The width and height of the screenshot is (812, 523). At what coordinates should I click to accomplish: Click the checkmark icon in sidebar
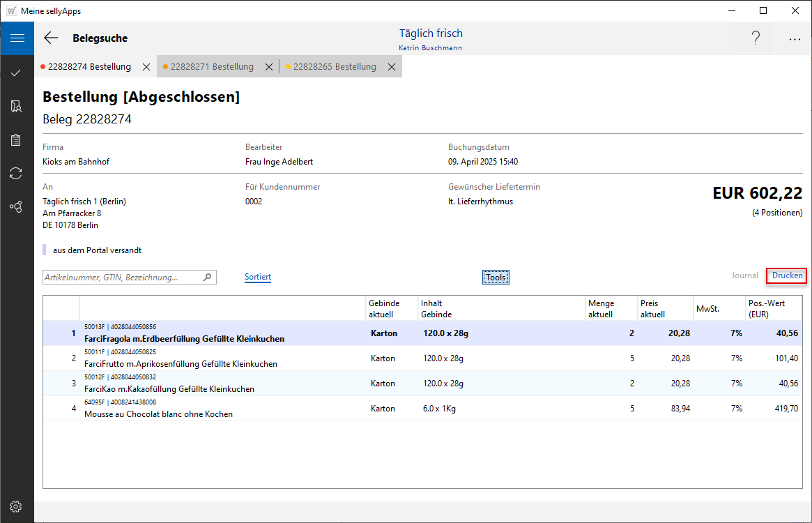16,73
